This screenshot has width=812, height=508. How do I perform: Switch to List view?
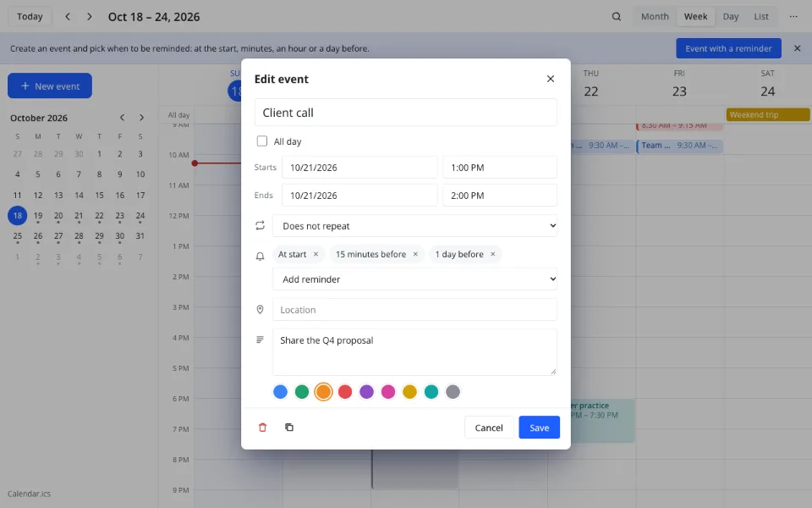pos(761,17)
